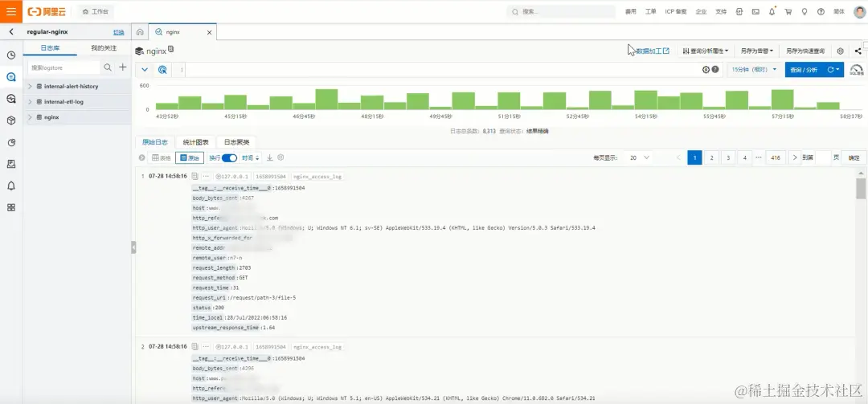The width and height of the screenshot is (868, 404).
Task: Open the 费用 menu
Action: (631, 11)
